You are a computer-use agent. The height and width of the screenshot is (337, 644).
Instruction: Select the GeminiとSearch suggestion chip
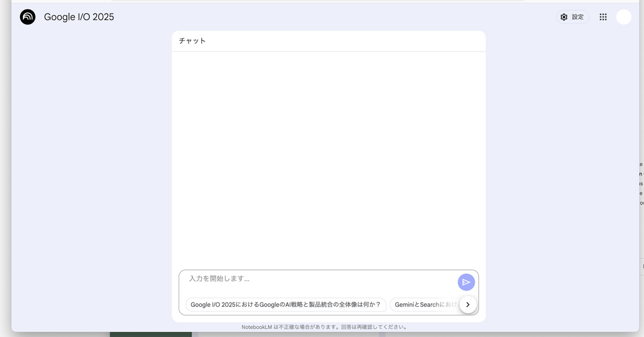[x=425, y=305]
